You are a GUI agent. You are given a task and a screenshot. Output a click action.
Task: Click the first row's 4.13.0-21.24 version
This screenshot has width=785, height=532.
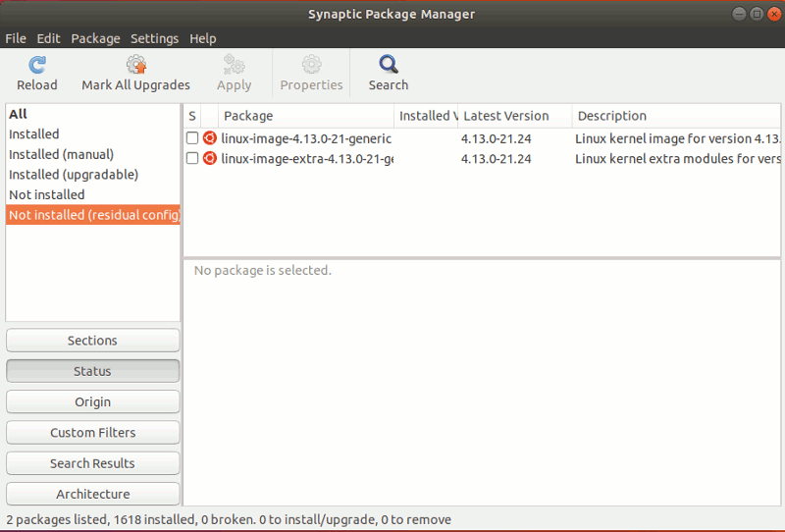tap(496, 138)
